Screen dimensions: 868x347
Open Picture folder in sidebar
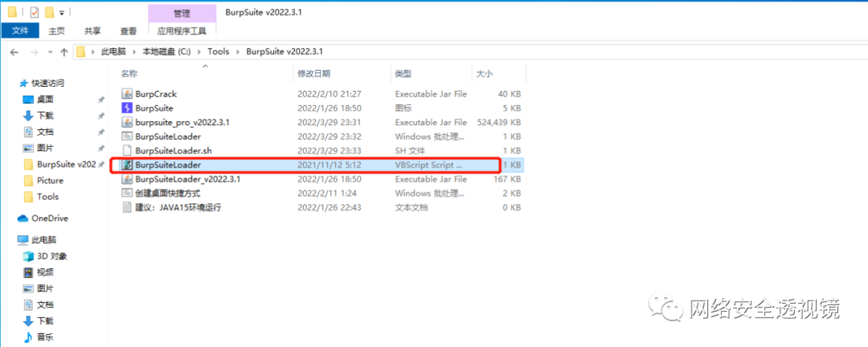coord(50,181)
